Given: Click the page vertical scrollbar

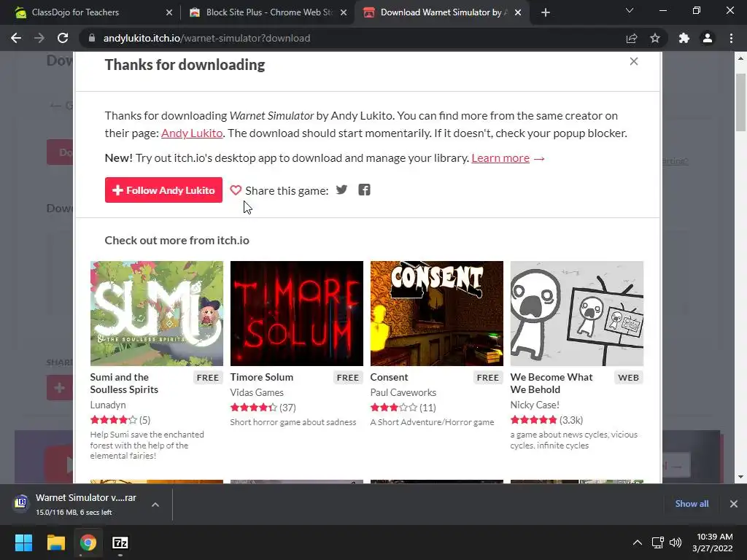Looking at the screenshot, I should (x=741, y=102).
